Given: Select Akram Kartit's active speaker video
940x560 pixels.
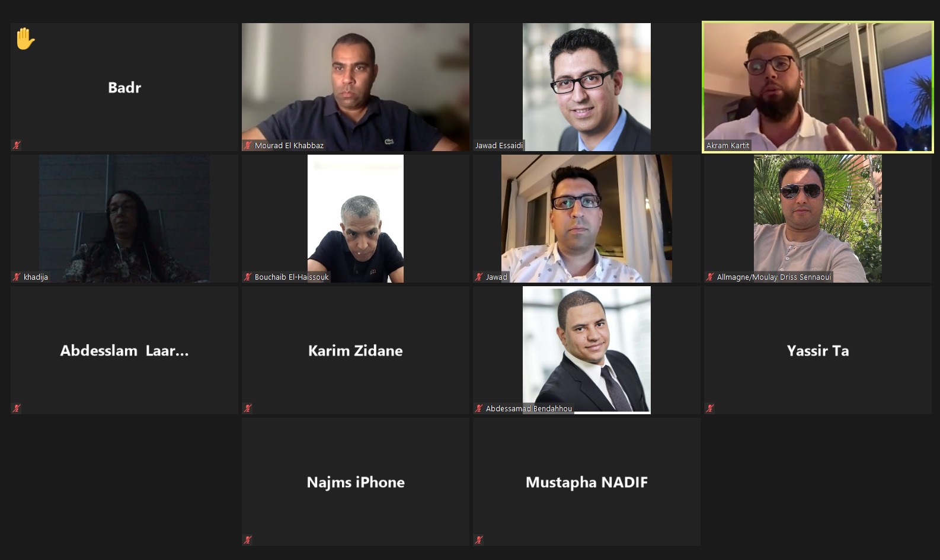Looking at the screenshot, I should (818, 87).
